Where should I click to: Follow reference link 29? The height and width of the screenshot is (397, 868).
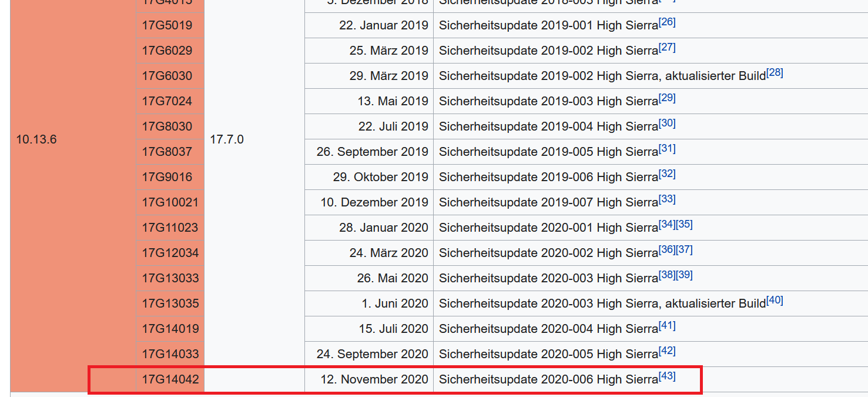667,98
